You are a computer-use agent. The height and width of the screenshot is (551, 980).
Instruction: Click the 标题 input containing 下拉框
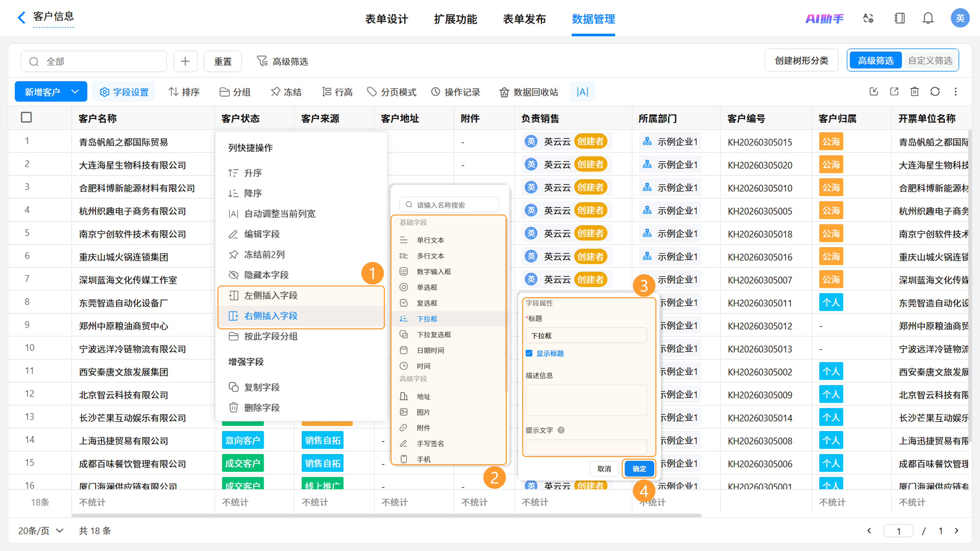pos(586,336)
